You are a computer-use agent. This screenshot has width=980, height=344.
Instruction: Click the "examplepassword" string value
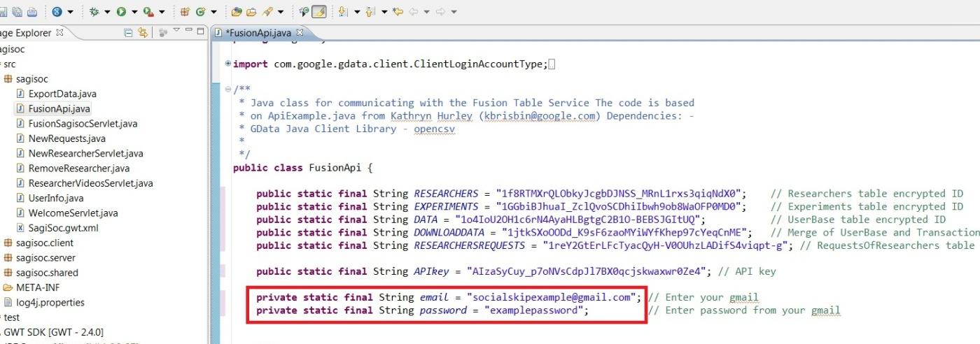pos(533,310)
